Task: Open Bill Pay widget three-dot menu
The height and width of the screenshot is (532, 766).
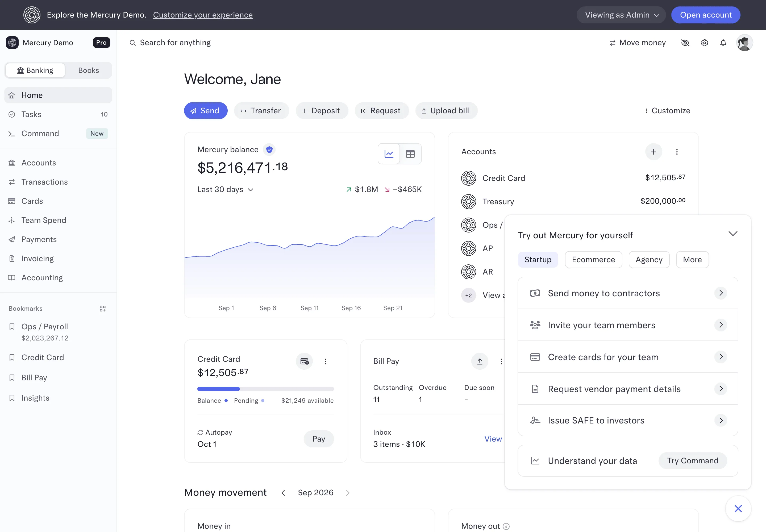Action: tap(501, 361)
